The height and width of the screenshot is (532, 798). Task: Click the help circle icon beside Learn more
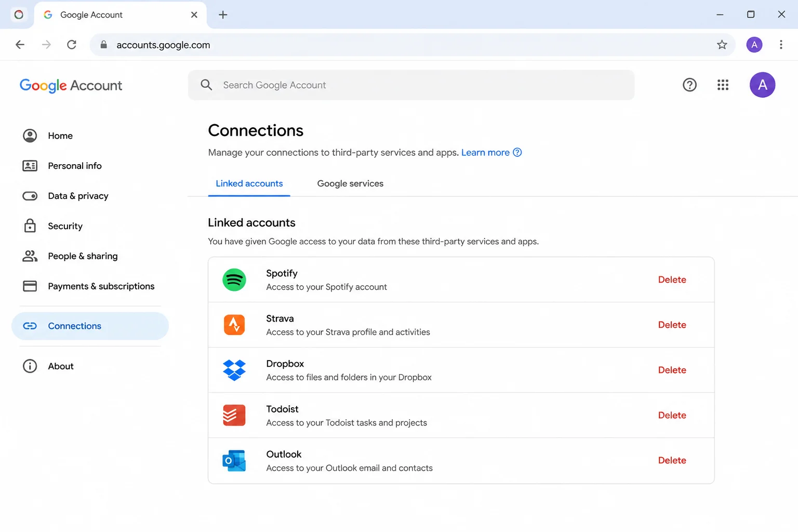(517, 152)
